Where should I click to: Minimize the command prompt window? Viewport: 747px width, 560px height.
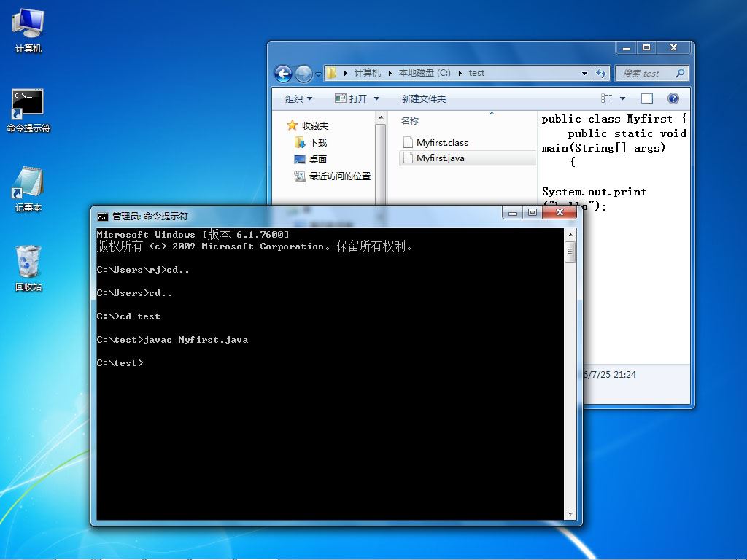(513, 213)
